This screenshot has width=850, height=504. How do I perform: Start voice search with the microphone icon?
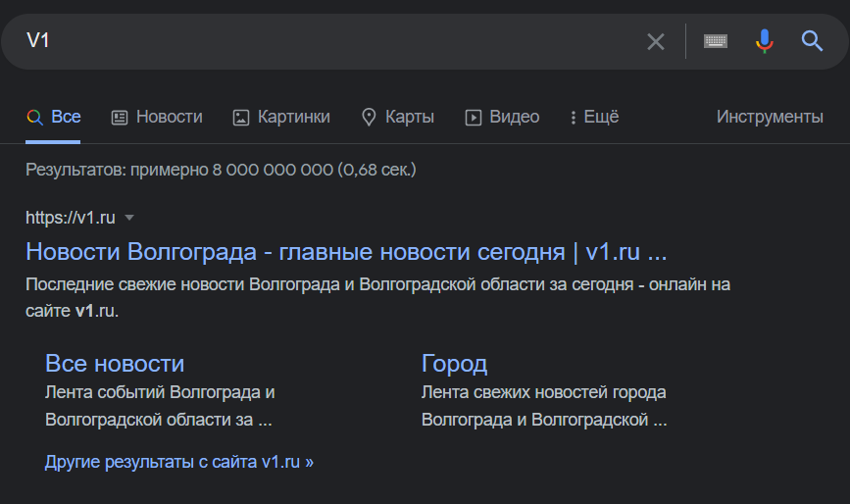click(765, 41)
